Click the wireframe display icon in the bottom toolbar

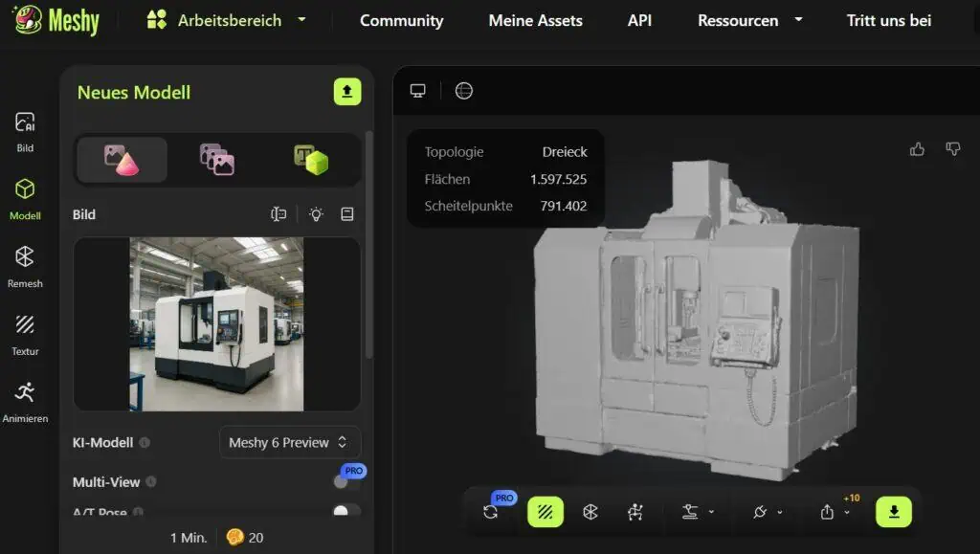[x=546, y=512]
